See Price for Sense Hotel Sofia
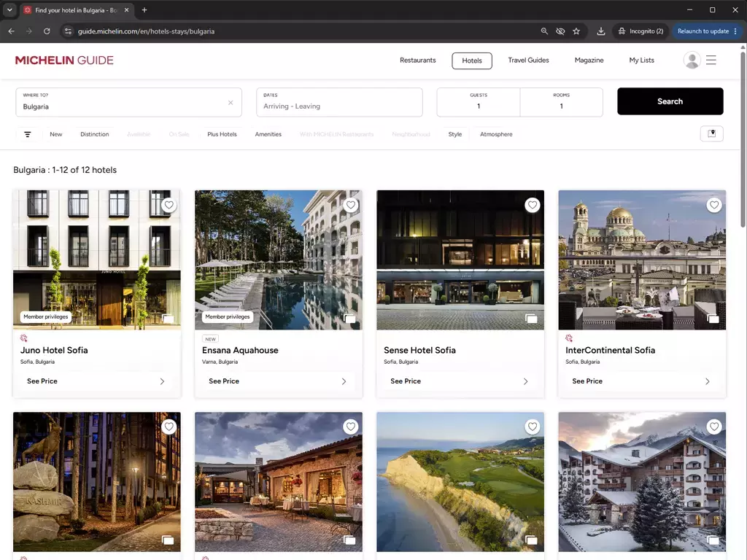 point(460,381)
